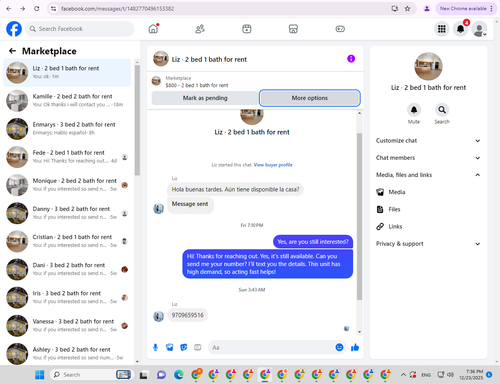Search in conversation via magnifier icon
This screenshot has width=500, height=384.
point(442,110)
